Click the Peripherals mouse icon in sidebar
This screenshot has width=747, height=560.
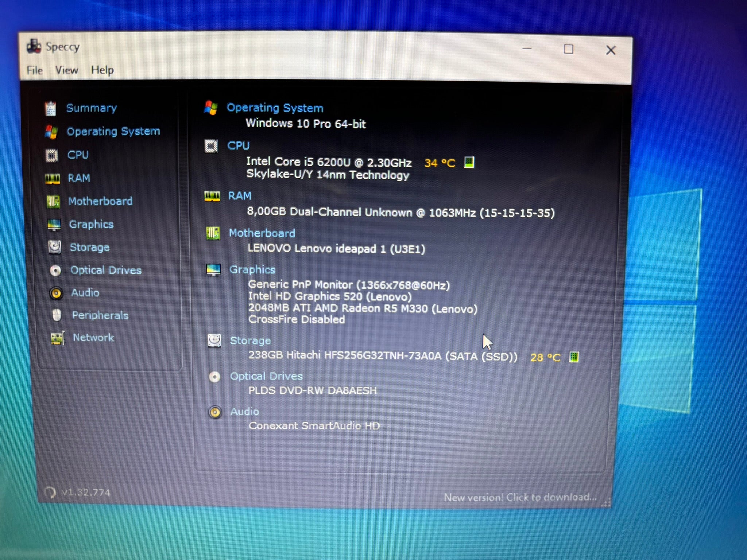click(x=57, y=315)
